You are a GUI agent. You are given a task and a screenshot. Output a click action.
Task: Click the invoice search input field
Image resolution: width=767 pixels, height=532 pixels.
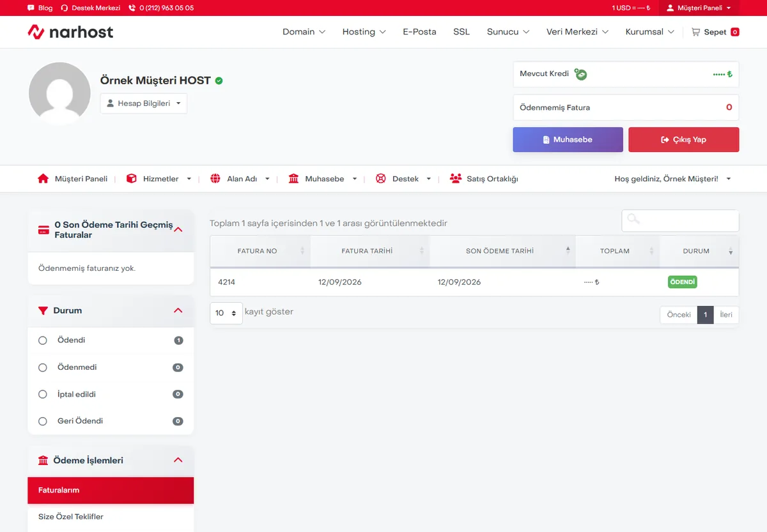coord(680,221)
